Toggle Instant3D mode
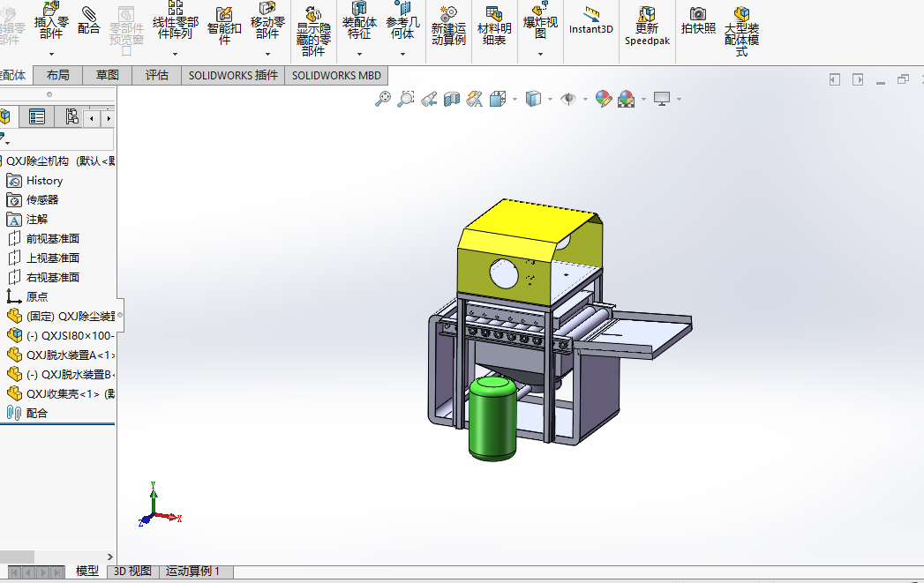This screenshot has height=583, width=924. click(x=591, y=21)
